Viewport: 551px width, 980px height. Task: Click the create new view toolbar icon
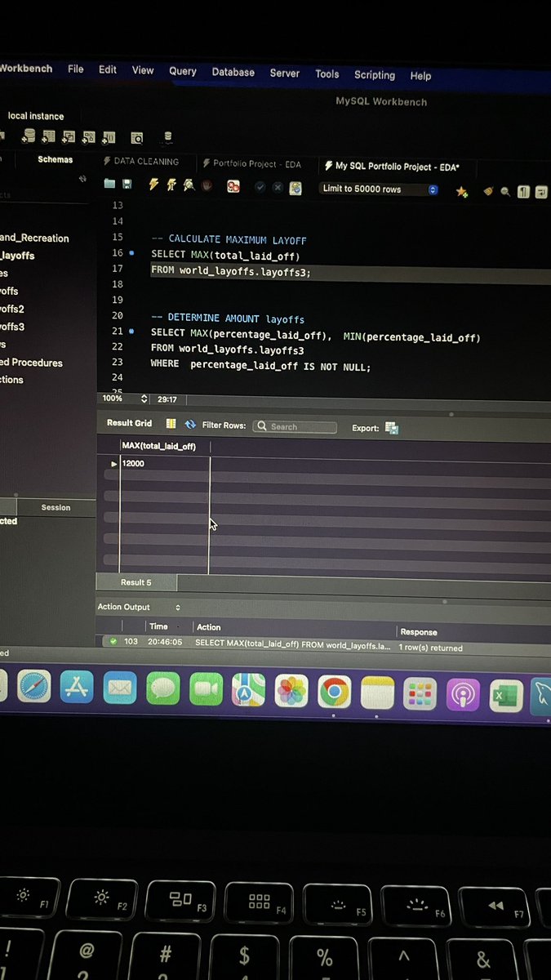[69, 137]
